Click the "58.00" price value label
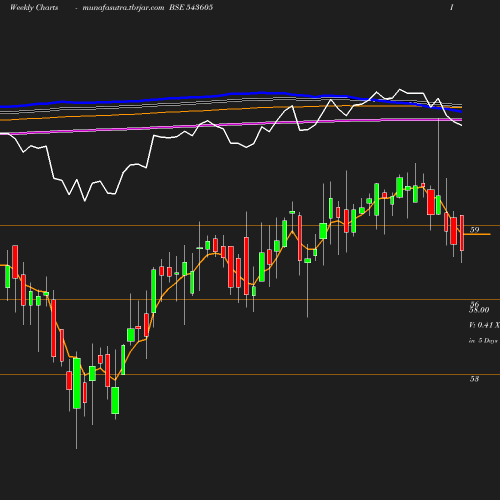 pyautogui.click(x=479, y=310)
